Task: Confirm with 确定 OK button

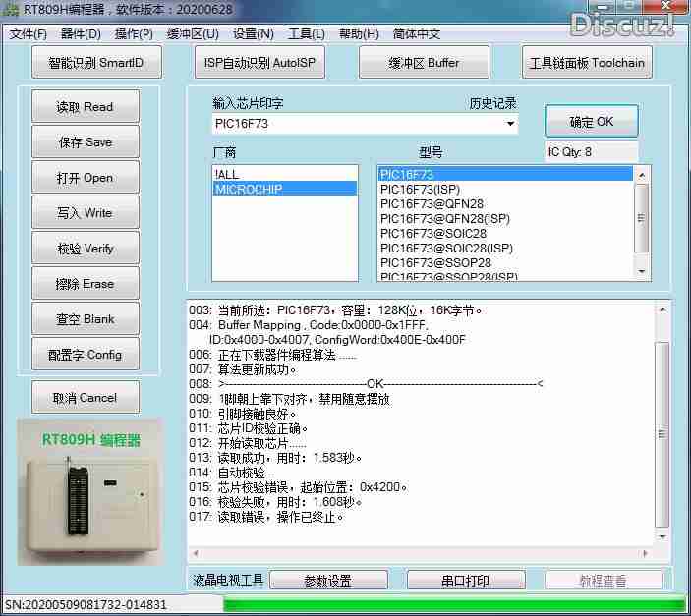Action: click(592, 121)
